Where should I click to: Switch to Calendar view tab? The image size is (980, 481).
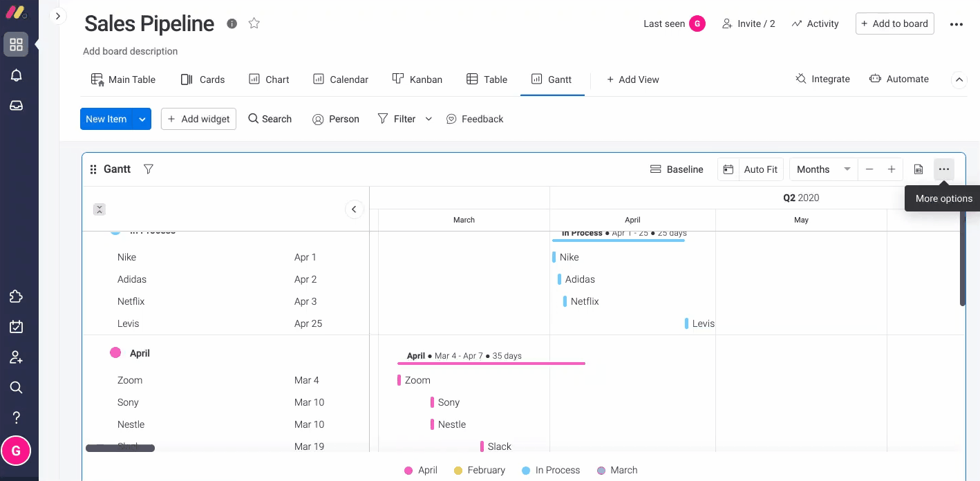(x=341, y=79)
